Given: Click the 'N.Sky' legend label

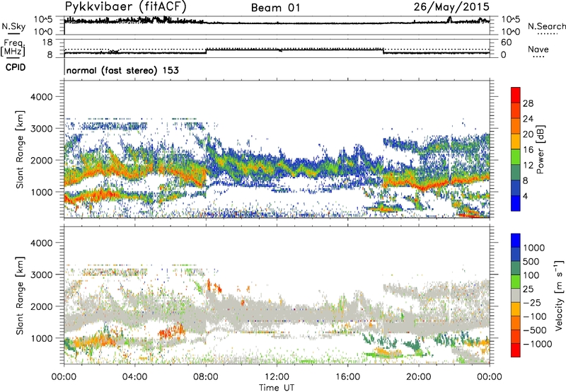Looking at the screenshot, I should (13, 26).
